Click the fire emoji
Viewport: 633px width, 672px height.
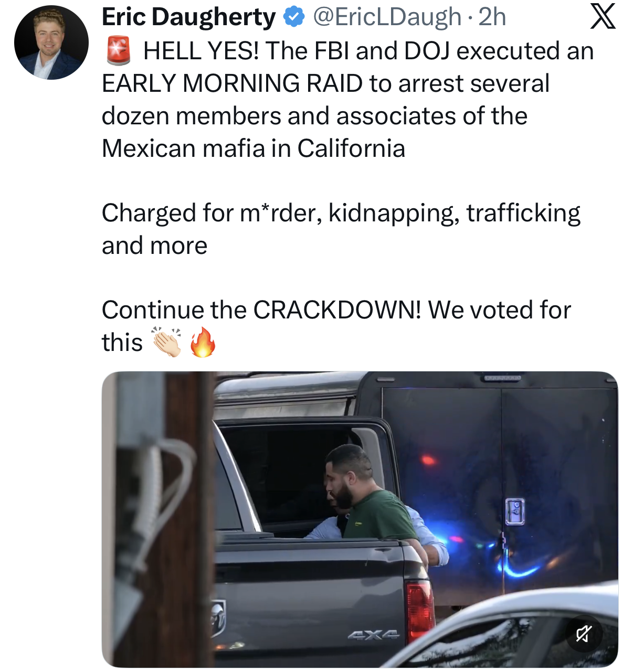[x=203, y=342]
